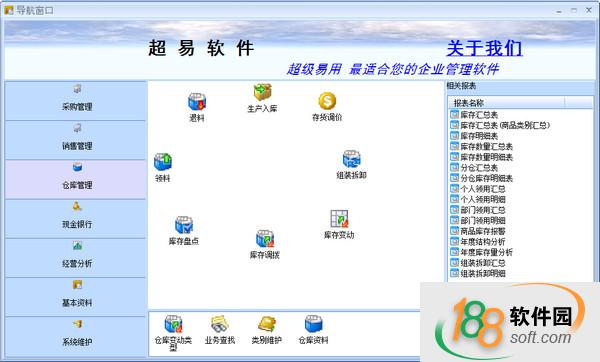
Task: Switch to the 经营分析 sidebar section
Action: 76,258
